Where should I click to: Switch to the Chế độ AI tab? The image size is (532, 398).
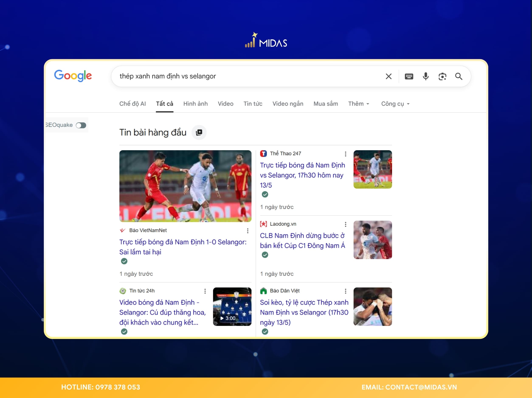[x=132, y=104]
